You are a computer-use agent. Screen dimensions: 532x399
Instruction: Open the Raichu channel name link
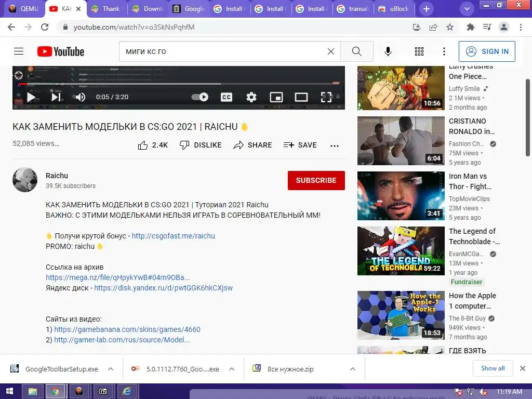57,176
